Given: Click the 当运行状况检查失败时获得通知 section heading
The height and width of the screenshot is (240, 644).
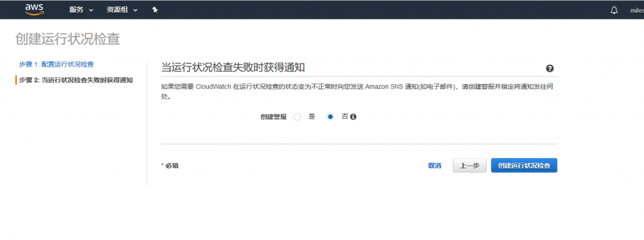Looking at the screenshot, I should click(233, 68).
